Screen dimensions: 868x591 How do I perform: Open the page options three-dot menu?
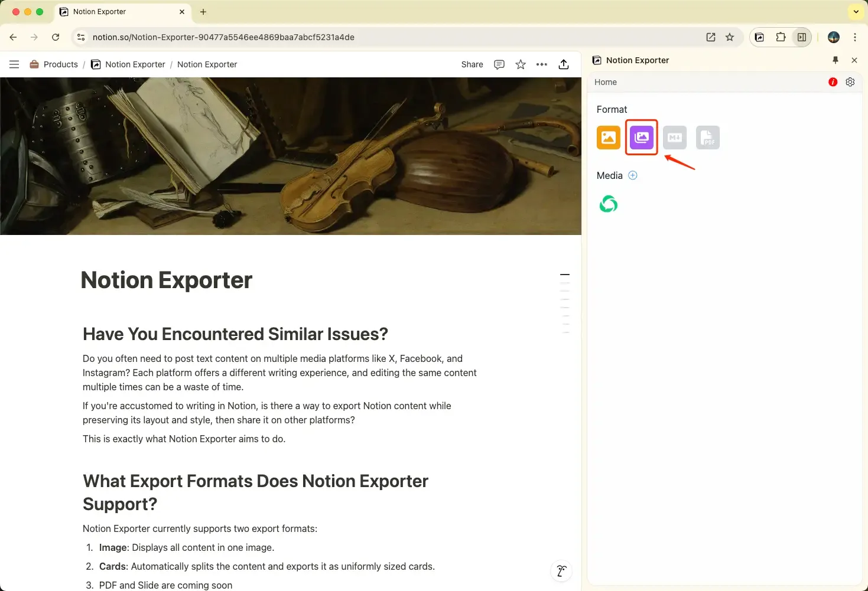pyautogui.click(x=542, y=64)
